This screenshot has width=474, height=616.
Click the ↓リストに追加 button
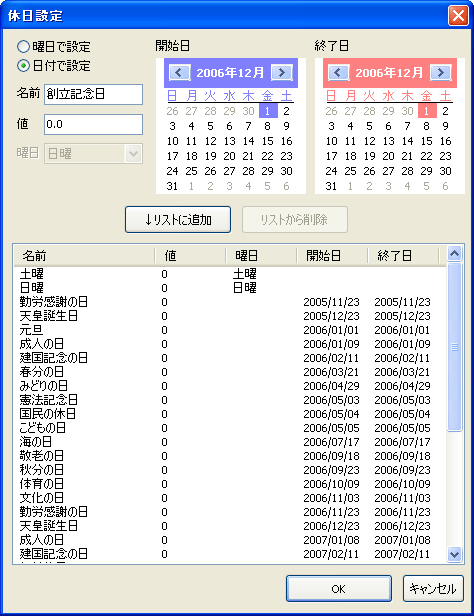[178, 220]
